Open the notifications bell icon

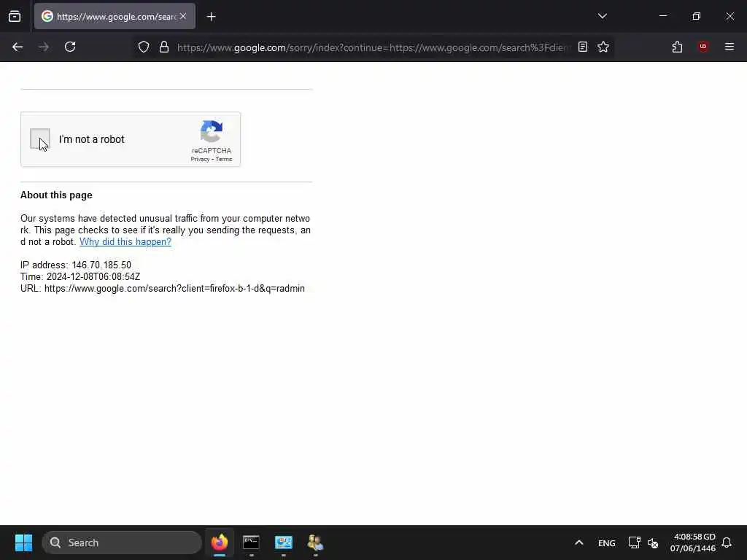(727, 542)
